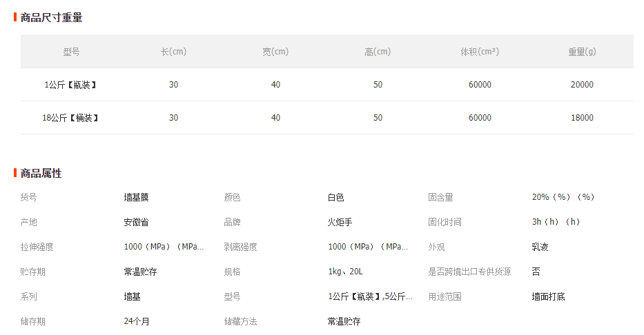Click the 墙面打底 usage value
Viewport: 644px width, 335px height.
pos(548,296)
